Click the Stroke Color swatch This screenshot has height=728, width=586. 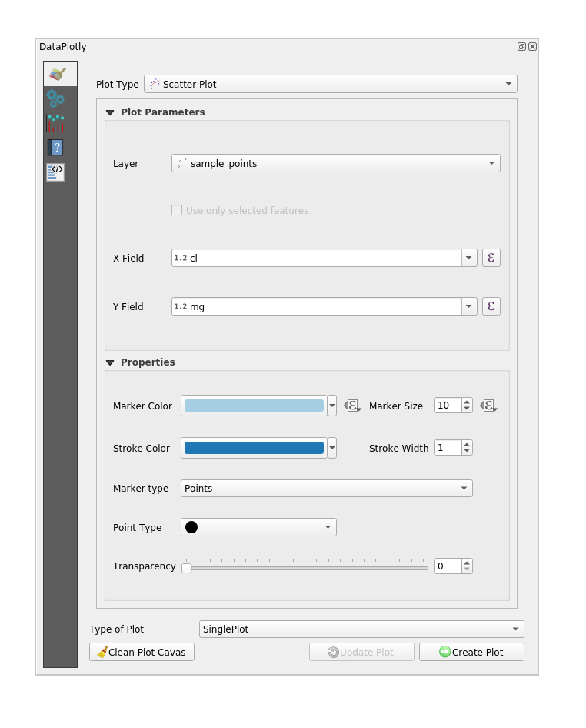[x=254, y=448]
